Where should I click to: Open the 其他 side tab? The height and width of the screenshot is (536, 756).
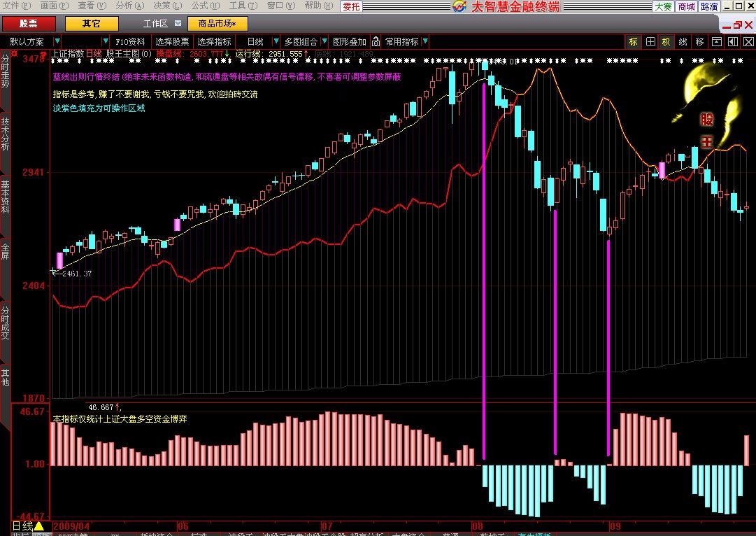point(5,377)
